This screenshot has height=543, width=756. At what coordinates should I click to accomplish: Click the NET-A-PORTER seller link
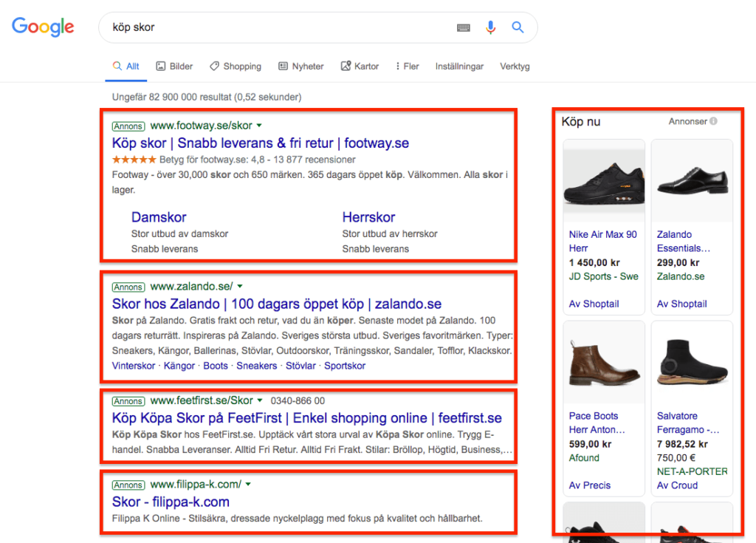(x=693, y=471)
